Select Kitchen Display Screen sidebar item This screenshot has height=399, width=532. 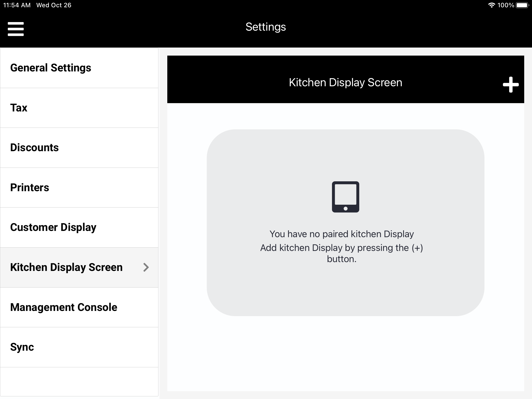[66, 267]
